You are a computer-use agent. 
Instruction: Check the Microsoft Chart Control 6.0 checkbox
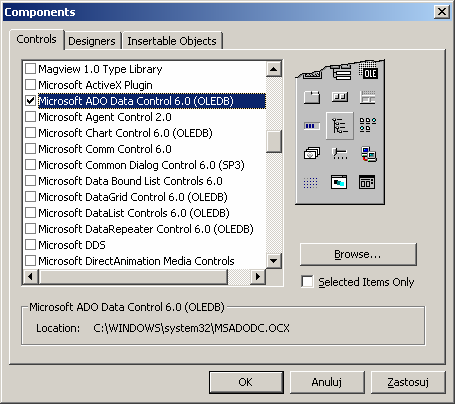tap(31, 133)
